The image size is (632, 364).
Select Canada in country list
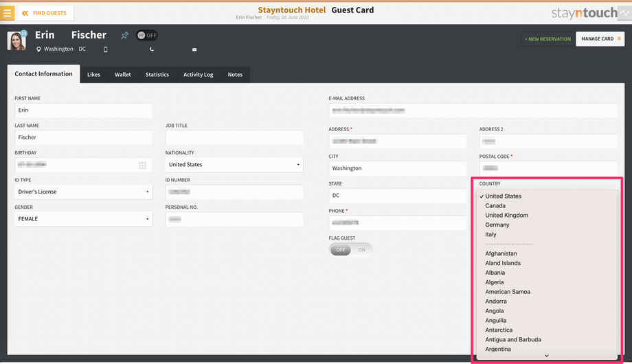tap(547, 205)
